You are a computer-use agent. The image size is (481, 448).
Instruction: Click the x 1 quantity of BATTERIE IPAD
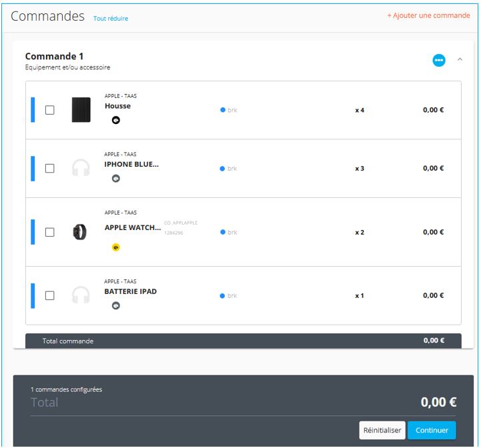click(360, 296)
